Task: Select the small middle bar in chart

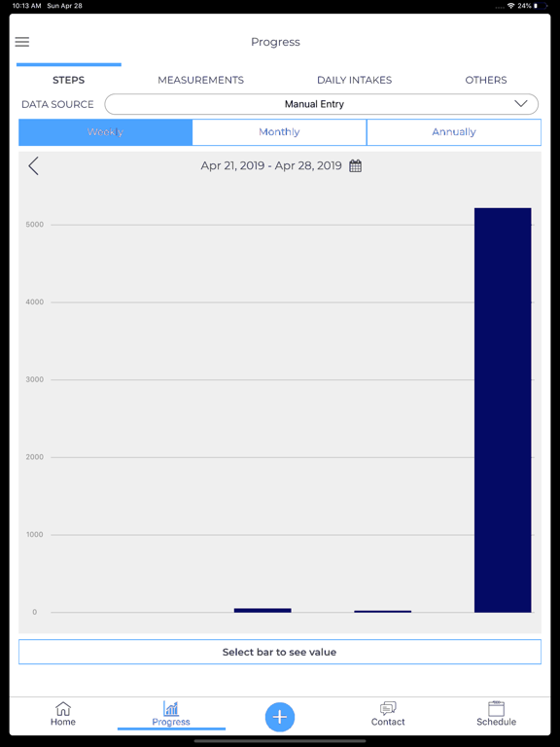Action: 262,610
